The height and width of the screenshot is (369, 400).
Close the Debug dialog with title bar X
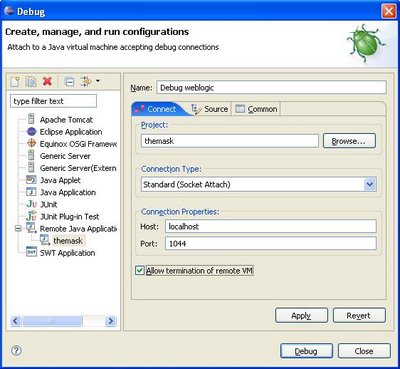389,11
